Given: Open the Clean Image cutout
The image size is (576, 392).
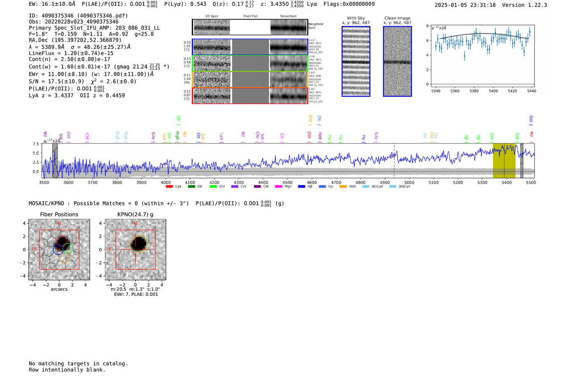Looking at the screenshot, I should pyautogui.click(x=397, y=61).
